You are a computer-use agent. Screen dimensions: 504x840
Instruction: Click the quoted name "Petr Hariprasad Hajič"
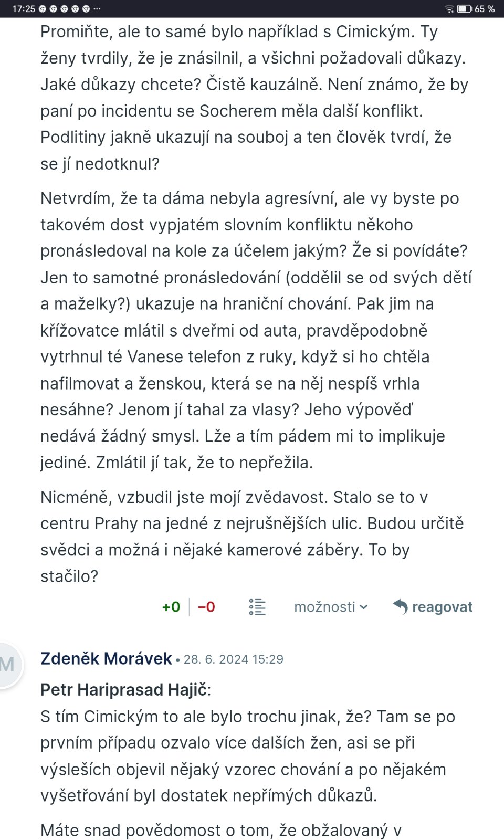point(124,689)
